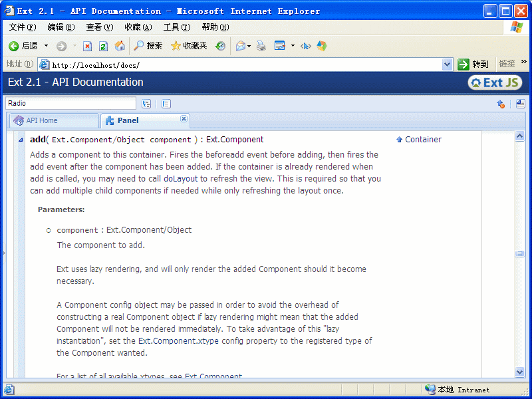
Task: Open the 文件(F) menu
Action: coord(23,27)
